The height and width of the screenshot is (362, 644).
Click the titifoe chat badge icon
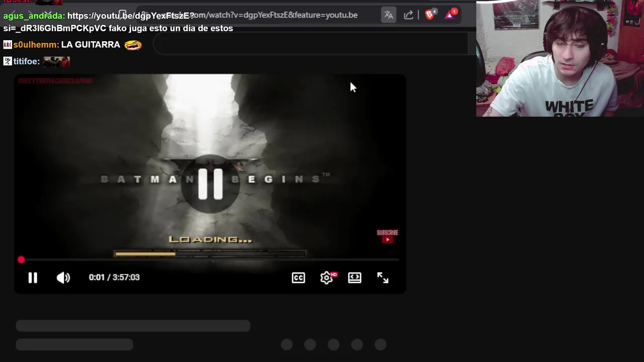pyautogui.click(x=8, y=61)
